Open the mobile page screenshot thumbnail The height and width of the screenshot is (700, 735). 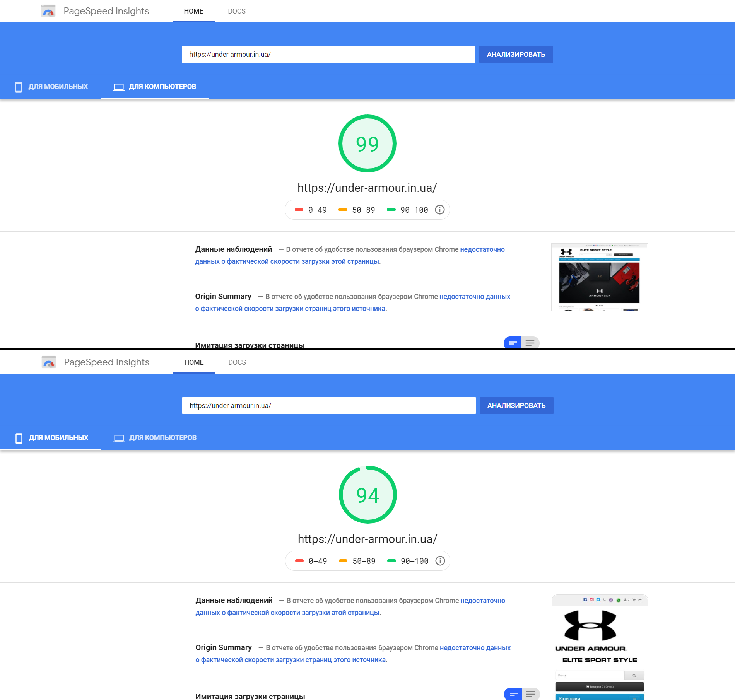(600, 647)
